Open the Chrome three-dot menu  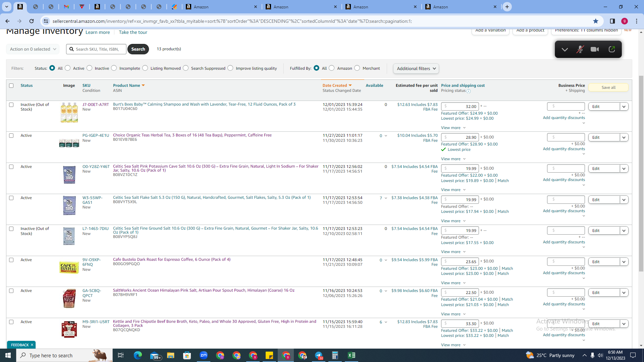(x=637, y=21)
